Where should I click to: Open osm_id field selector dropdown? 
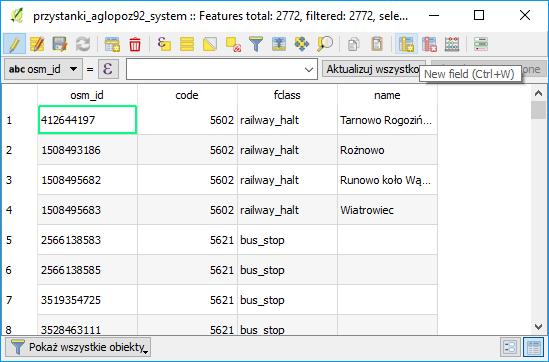coord(43,69)
